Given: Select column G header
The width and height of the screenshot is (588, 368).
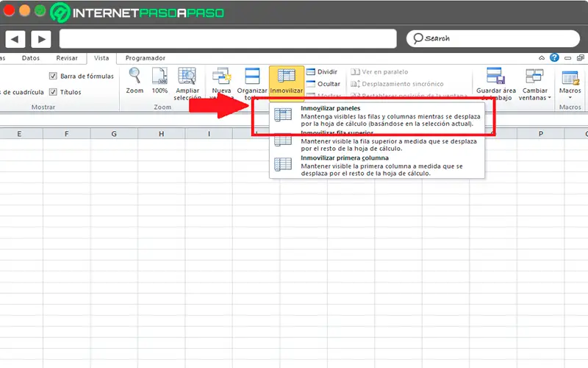Looking at the screenshot, I should coord(114,134).
